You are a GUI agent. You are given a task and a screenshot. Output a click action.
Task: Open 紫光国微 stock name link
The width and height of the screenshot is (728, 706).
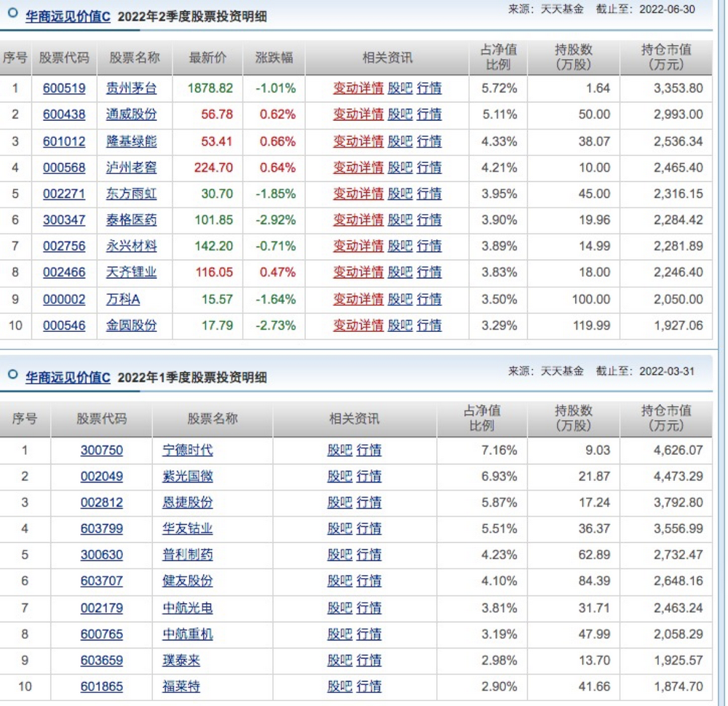(188, 476)
